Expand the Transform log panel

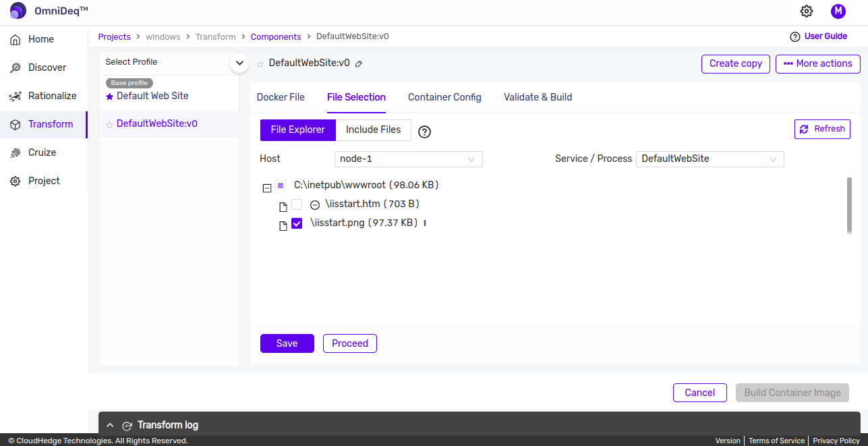click(x=111, y=425)
